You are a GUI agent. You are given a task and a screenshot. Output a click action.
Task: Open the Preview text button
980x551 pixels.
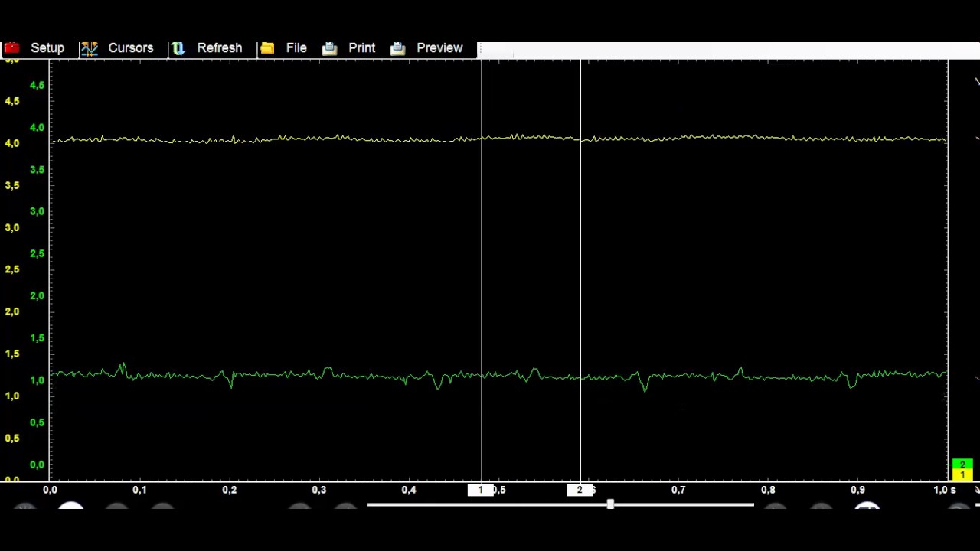tap(439, 47)
